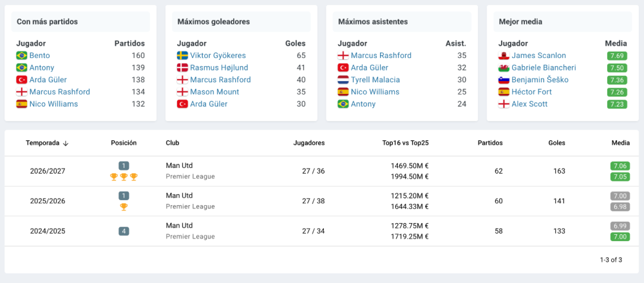Click single trophy icon in 2025/2026 row
Image resolution: width=644 pixels, height=283 pixels.
pos(124,206)
